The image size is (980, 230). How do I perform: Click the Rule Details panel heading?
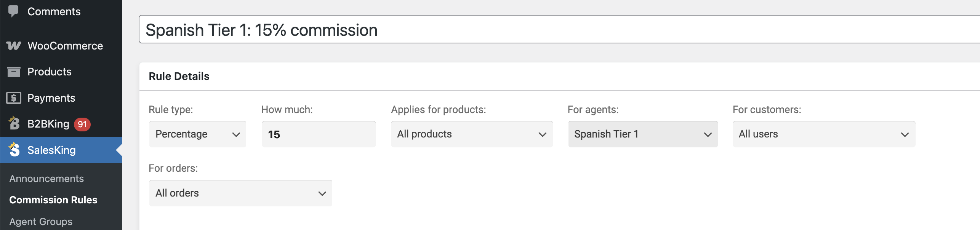179,76
